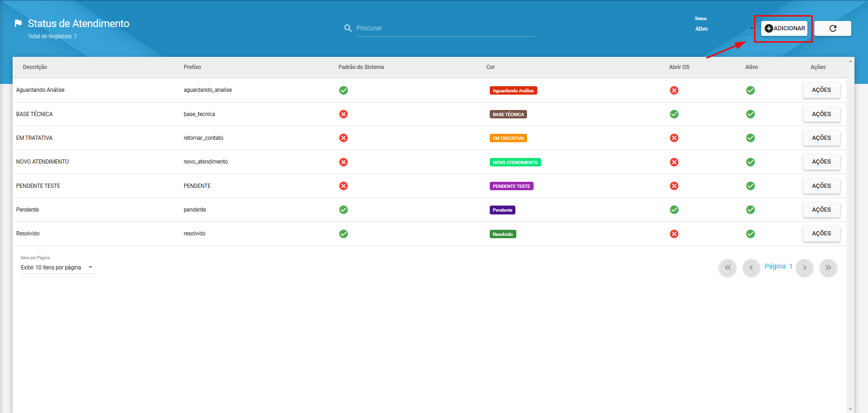Click Abrir OS check for BASE TÉCNICA

pyautogui.click(x=674, y=114)
